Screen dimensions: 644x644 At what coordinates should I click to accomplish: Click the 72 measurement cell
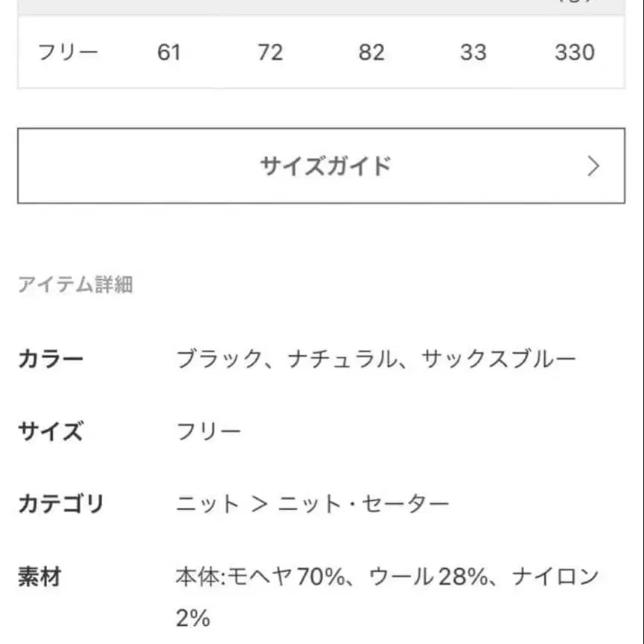tap(272, 52)
